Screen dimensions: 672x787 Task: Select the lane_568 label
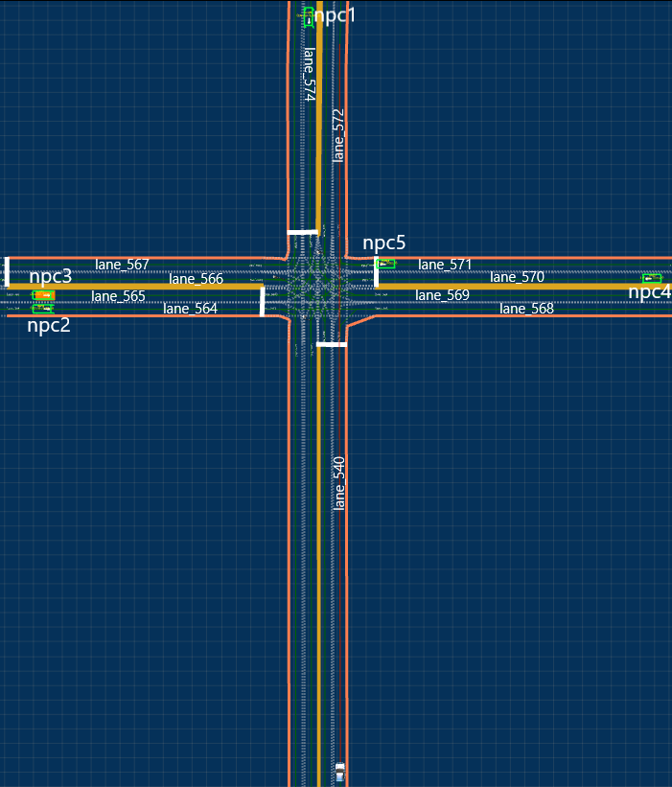click(526, 309)
